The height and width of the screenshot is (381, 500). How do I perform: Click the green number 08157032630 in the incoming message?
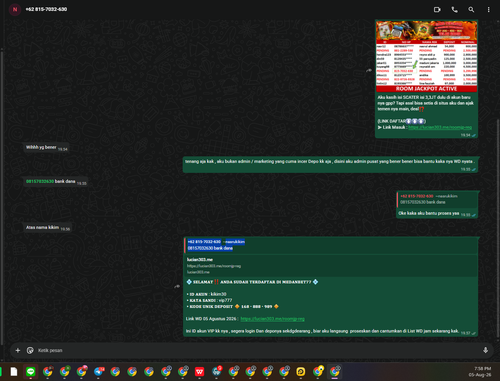point(40,181)
